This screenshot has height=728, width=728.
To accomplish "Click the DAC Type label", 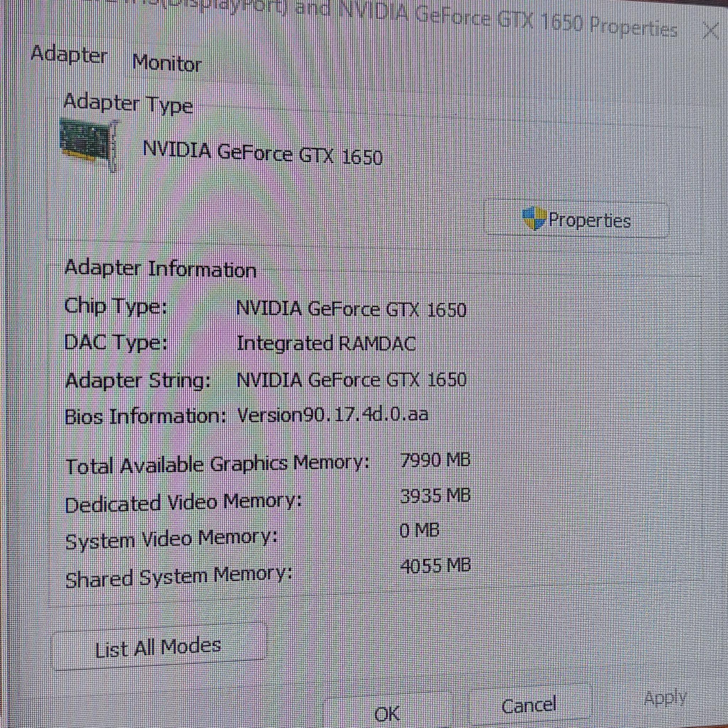I will click(x=115, y=343).
